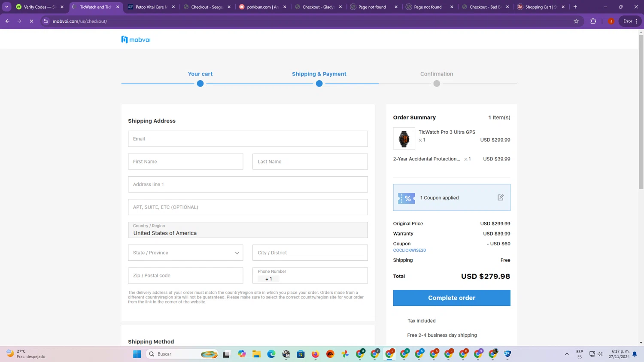Click the TicWatch Pro 3 Ultra GPS title
Screen dimensions: 644x362
click(x=447, y=132)
